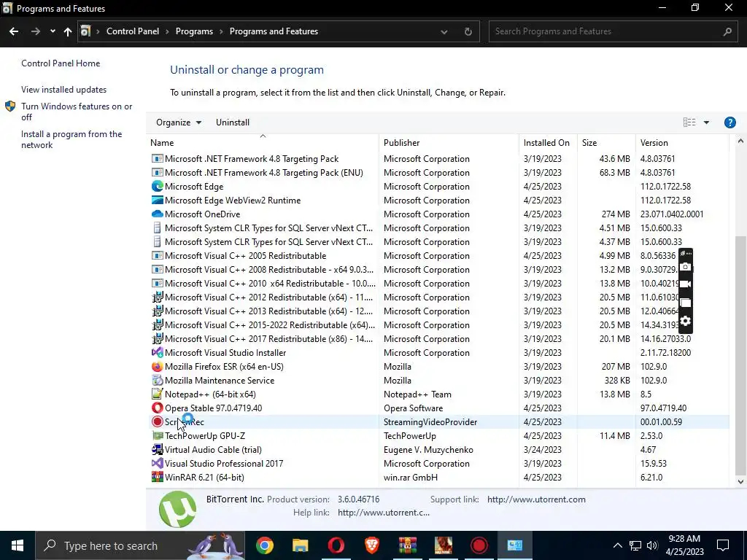The image size is (747, 560).
Task: Open View installed updates link
Action: pos(64,90)
